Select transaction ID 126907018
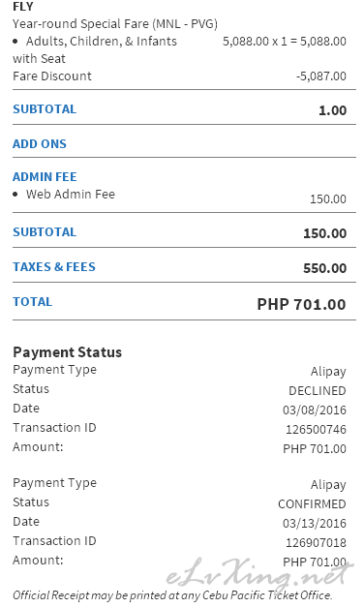 click(316, 542)
